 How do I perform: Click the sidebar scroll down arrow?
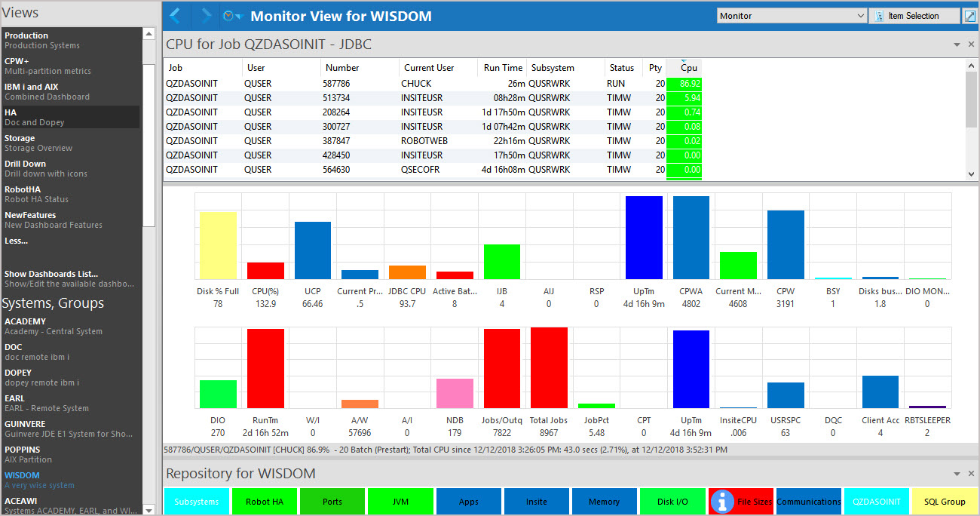pos(149,509)
